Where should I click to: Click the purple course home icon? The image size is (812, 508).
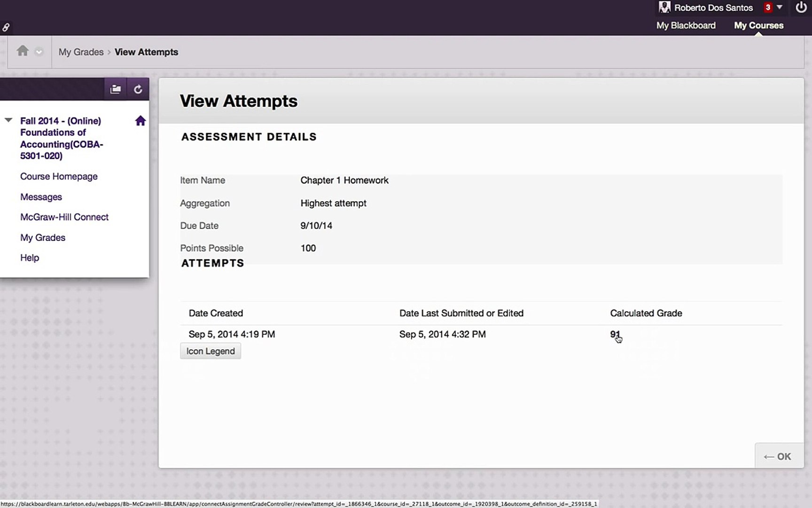pyautogui.click(x=140, y=121)
